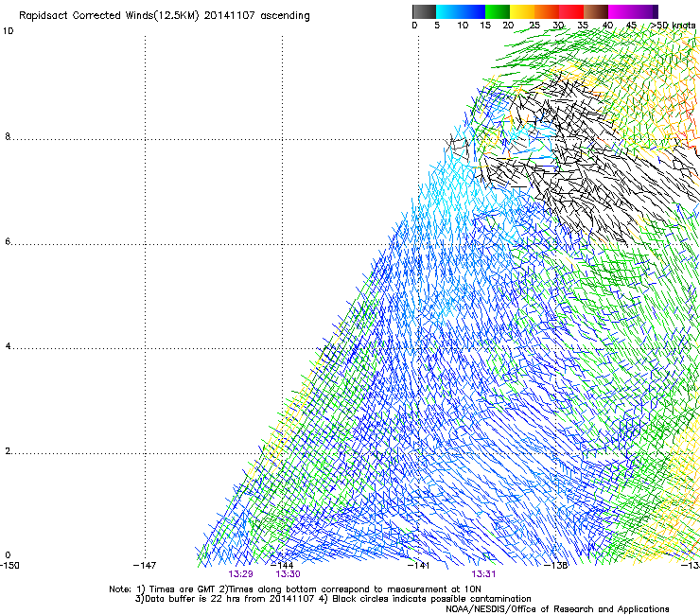Image resolution: width=700 pixels, height=615 pixels.
Task: Click the 'Data buffer is 22 hrs' note line
Action: [x=333, y=599]
